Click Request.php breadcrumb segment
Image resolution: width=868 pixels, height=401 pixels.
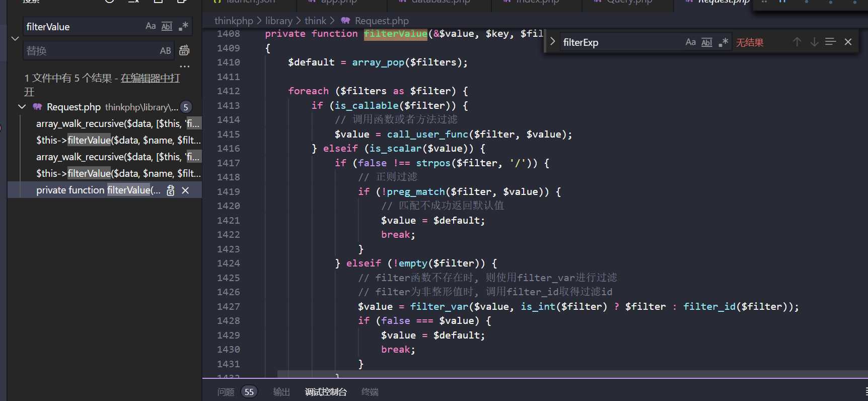click(382, 21)
